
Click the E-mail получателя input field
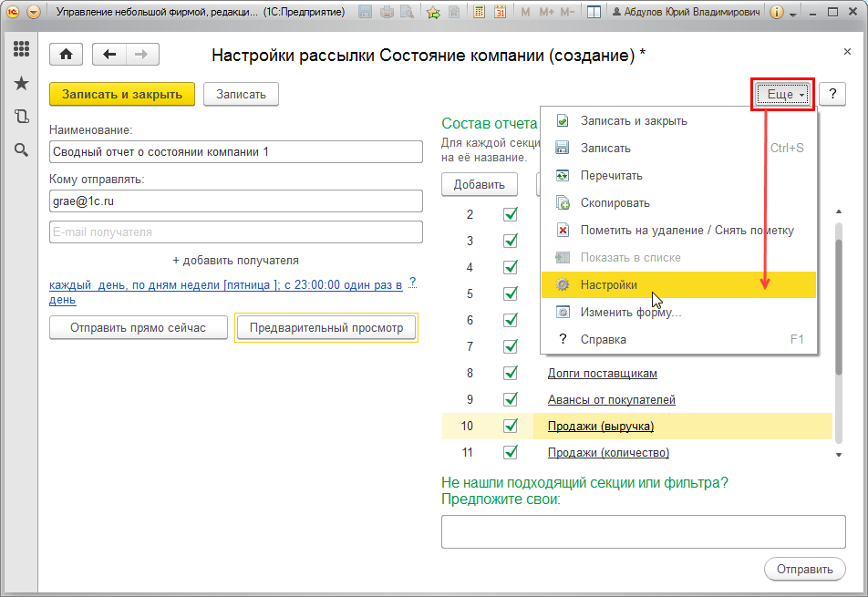pos(236,232)
